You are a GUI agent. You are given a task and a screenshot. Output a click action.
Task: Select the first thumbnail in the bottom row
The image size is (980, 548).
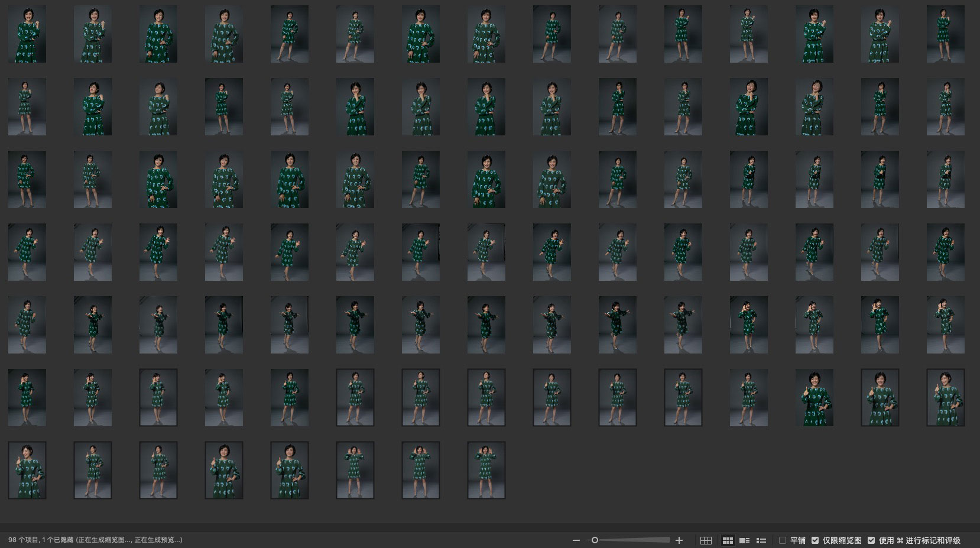[27, 471]
